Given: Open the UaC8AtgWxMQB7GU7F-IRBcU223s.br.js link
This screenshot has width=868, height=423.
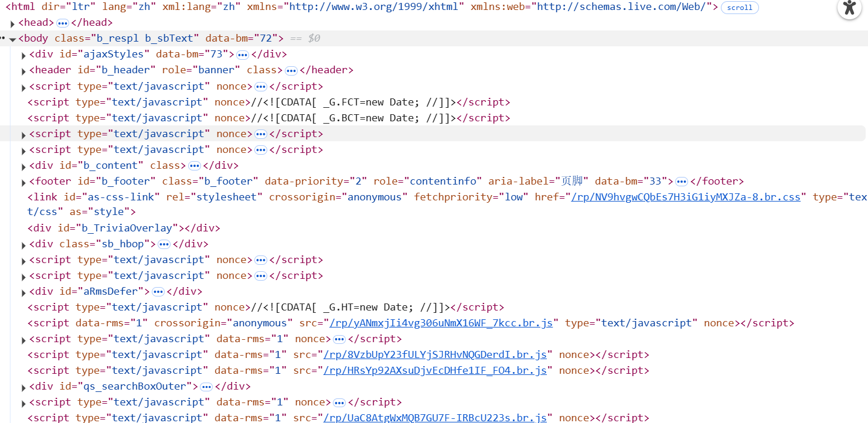Looking at the screenshot, I should pyautogui.click(x=435, y=417).
